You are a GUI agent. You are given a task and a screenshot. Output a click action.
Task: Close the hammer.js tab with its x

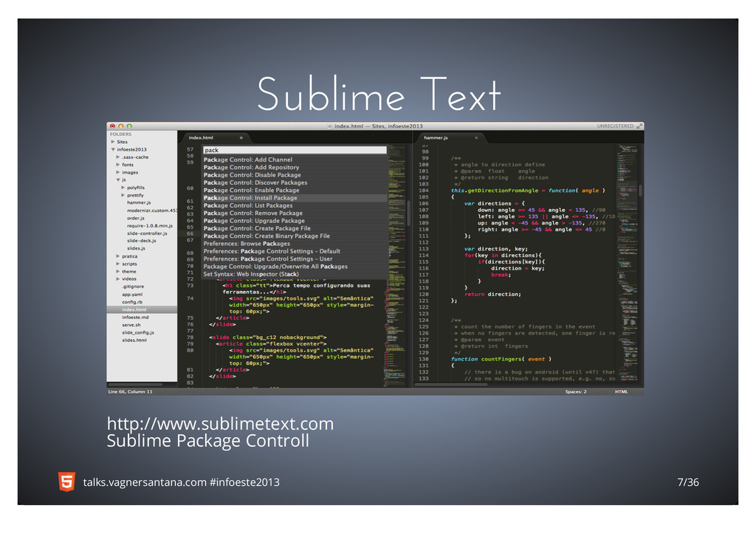476,138
